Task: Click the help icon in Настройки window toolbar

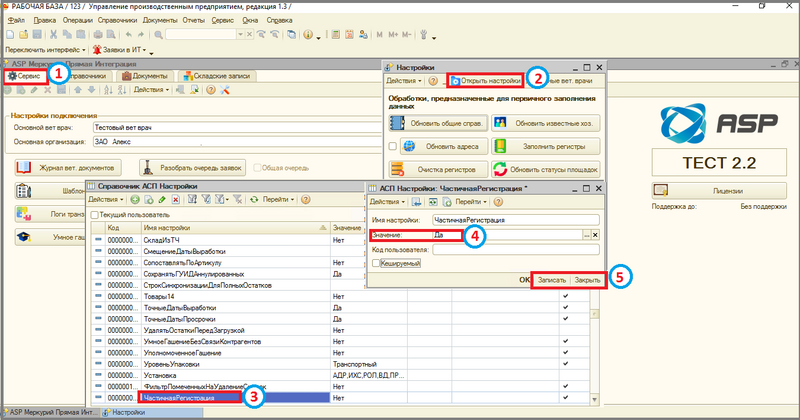Action: (x=433, y=81)
